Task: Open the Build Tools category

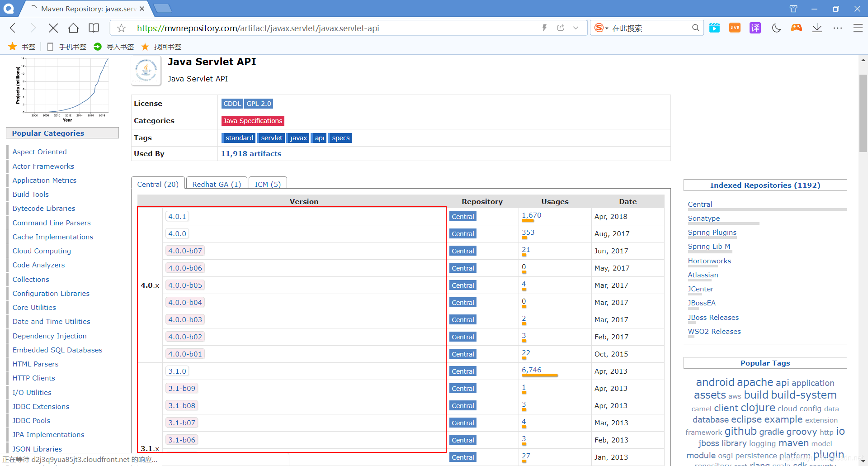Action: pos(30,195)
